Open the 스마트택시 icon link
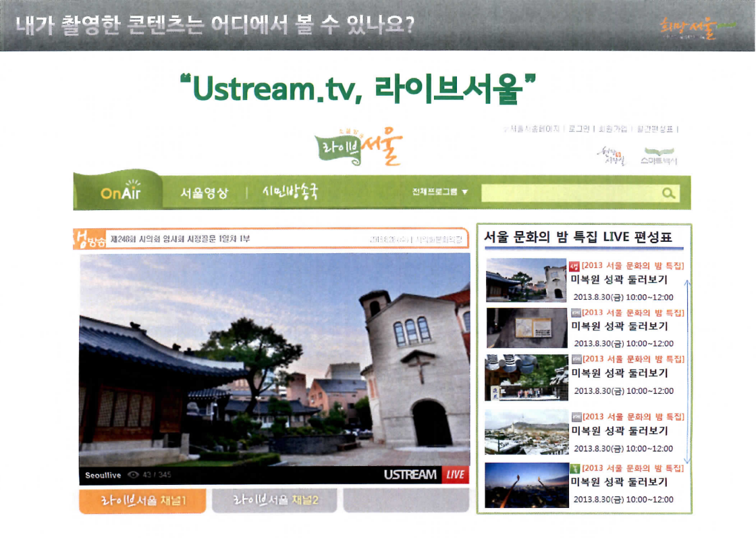 coord(659,157)
